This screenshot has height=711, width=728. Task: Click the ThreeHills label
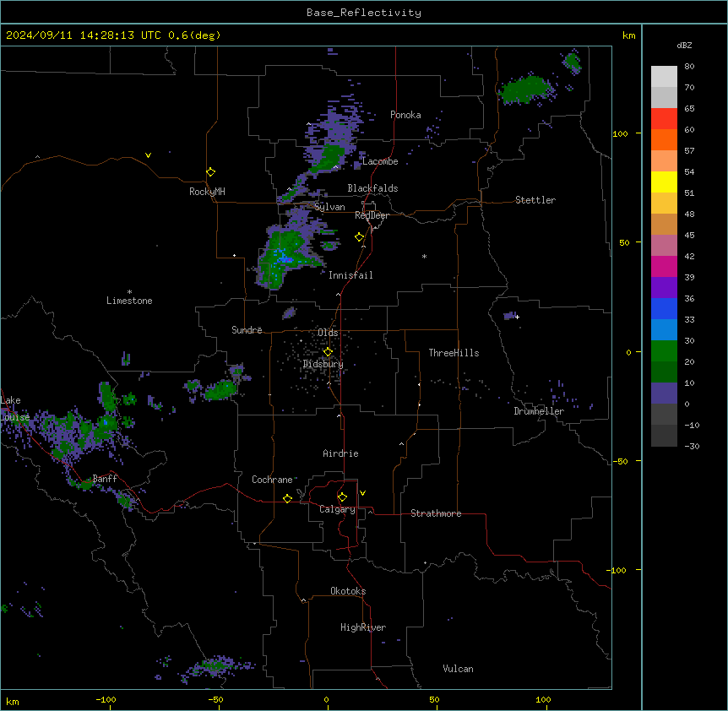point(454,353)
